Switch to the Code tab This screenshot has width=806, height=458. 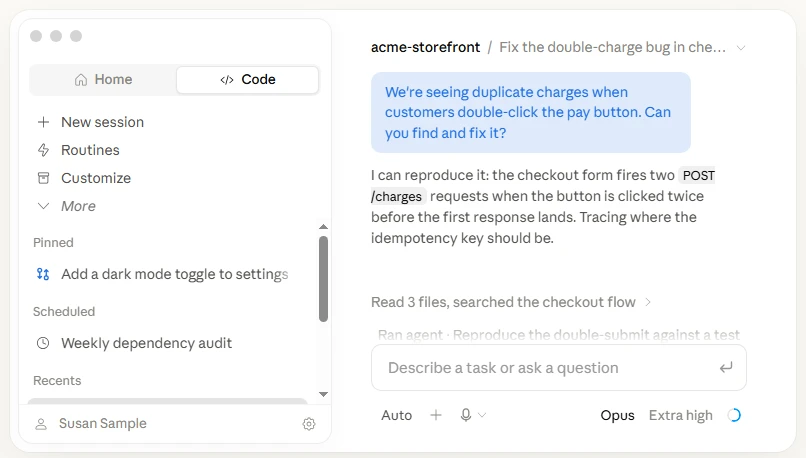click(x=247, y=80)
